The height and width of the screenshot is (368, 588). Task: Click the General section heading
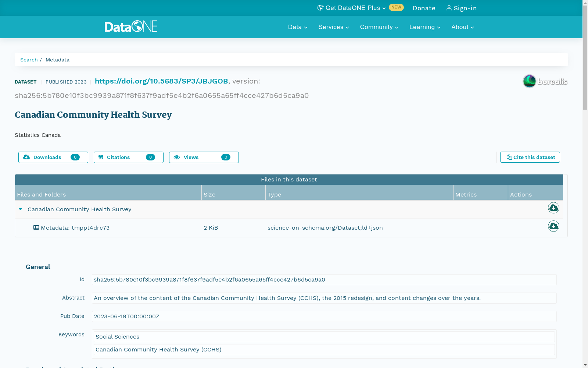(x=38, y=267)
